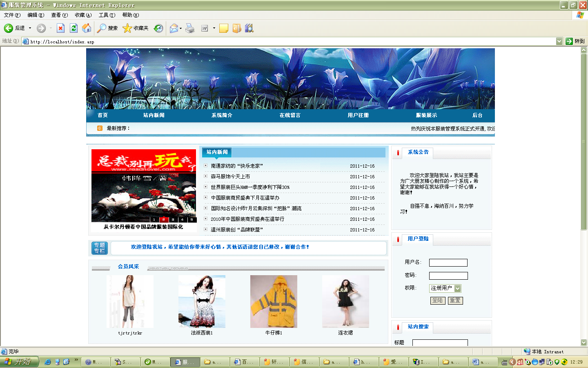Open news link 森马服饰今天上市
588x368 pixels.
click(x=230, y=177)
